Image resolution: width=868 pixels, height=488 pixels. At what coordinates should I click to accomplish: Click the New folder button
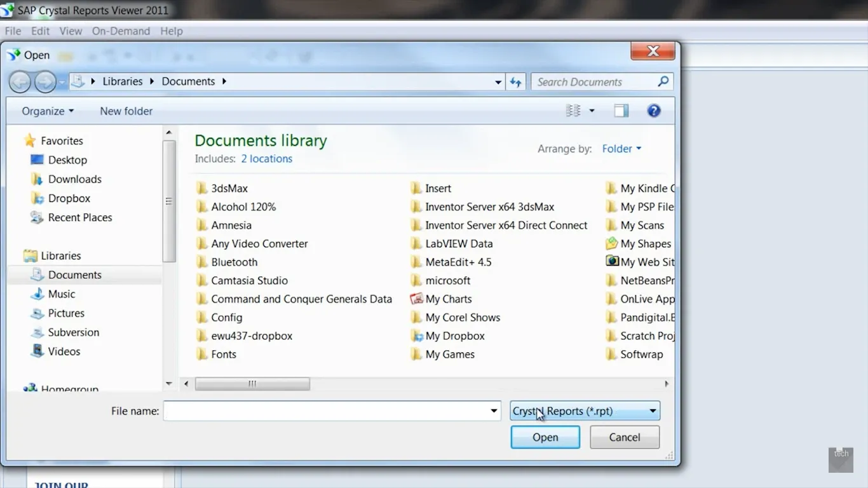click(126, 111)
